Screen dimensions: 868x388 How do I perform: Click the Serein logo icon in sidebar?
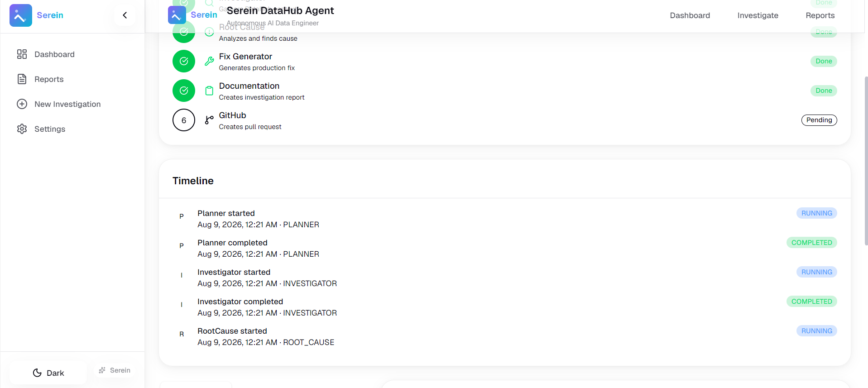coord(20,15)
